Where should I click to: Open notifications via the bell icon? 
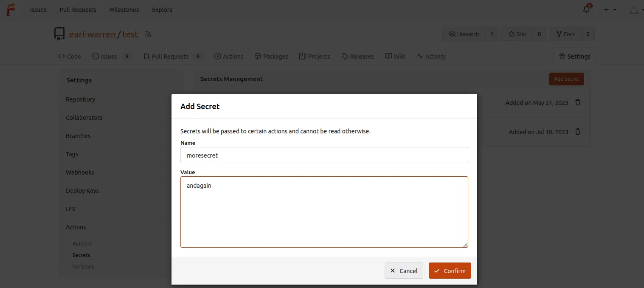tap(586, 9)
